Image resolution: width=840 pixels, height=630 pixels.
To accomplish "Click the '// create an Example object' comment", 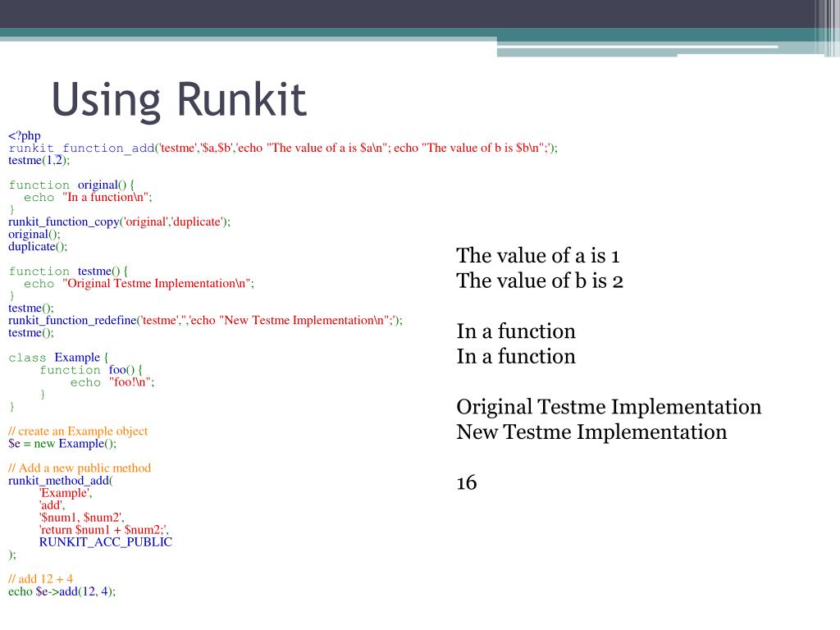I will click(78, 431).
